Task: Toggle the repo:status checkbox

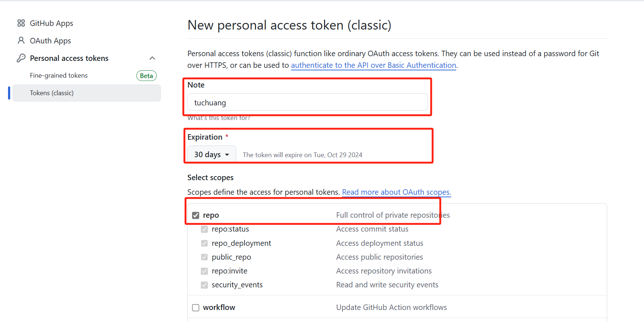Action: pyautogui.click(x=204, y=229)
